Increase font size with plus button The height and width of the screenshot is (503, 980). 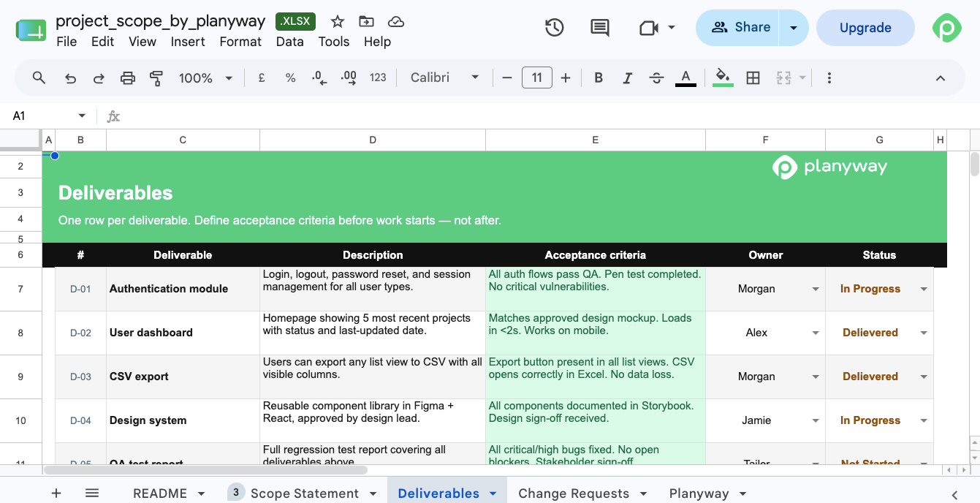click(566, 77)
